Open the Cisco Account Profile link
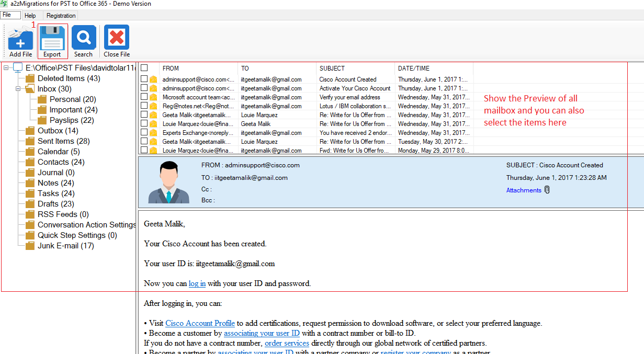Image resolution: width=644 pixels, height=354 pixels. pos(200,323)
